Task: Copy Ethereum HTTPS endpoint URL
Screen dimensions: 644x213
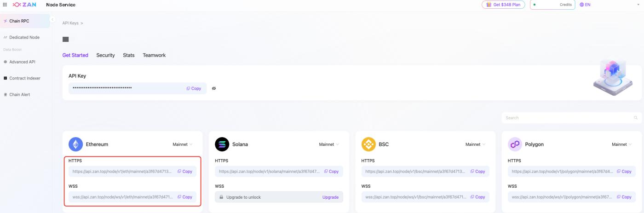Action: click(185, 171)
